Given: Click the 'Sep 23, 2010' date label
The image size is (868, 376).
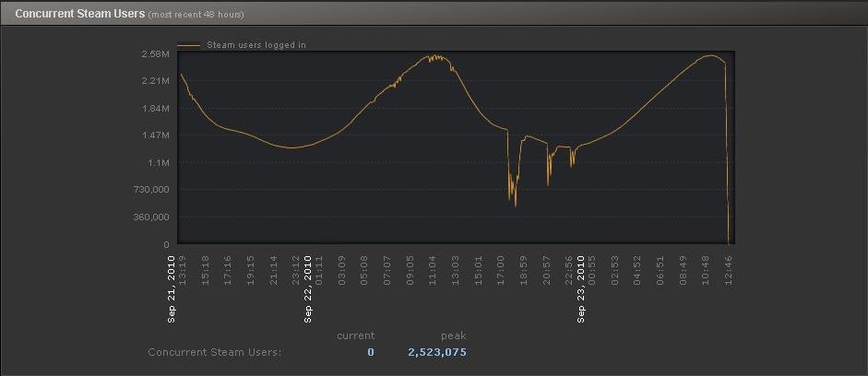Looking at the screenshot, I should (x=581, y=288).
